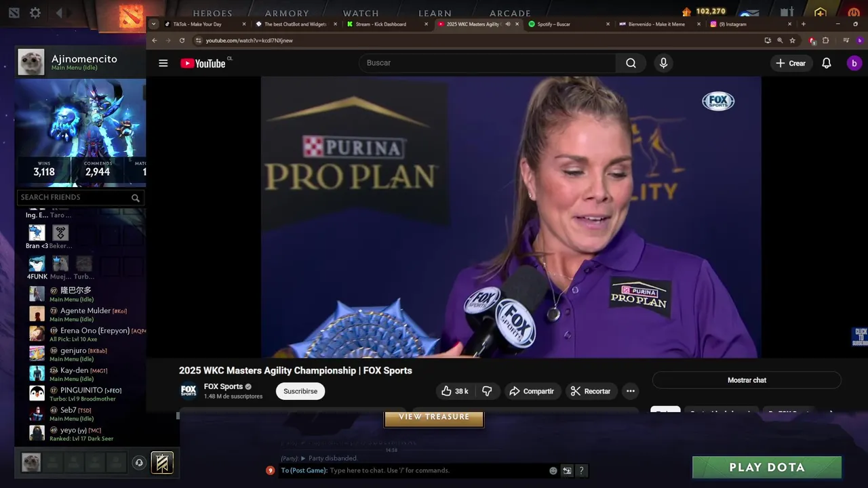
Task: Click friends search magnifier icon
Action: (x=136, y=198)
